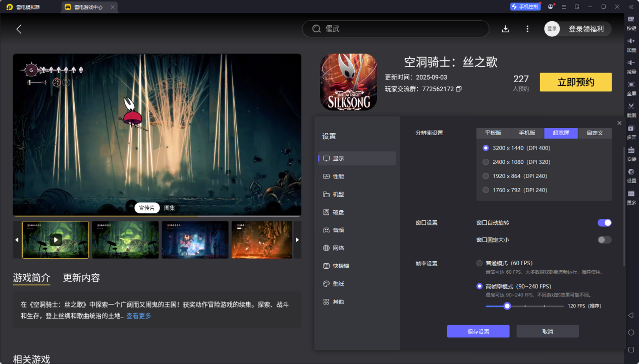Copy the player group number 772562172

coord(458,89)
